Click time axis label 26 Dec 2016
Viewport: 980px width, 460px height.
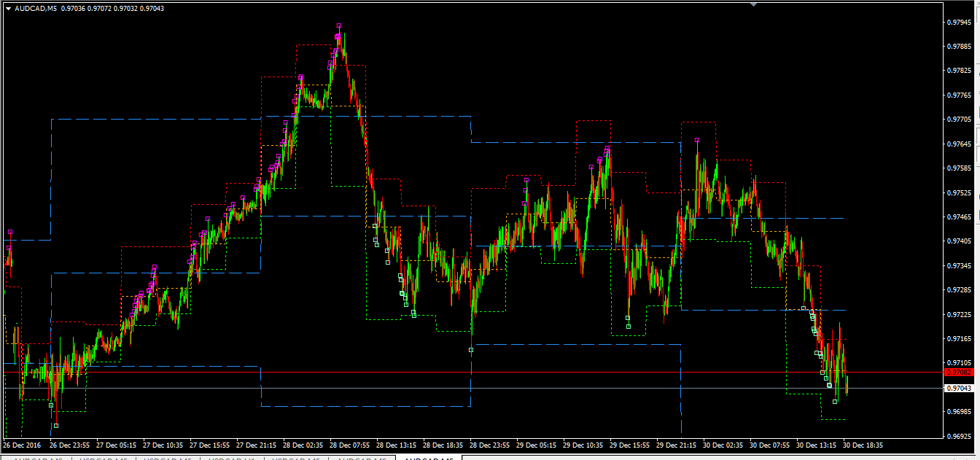click(x=22, y=445)
